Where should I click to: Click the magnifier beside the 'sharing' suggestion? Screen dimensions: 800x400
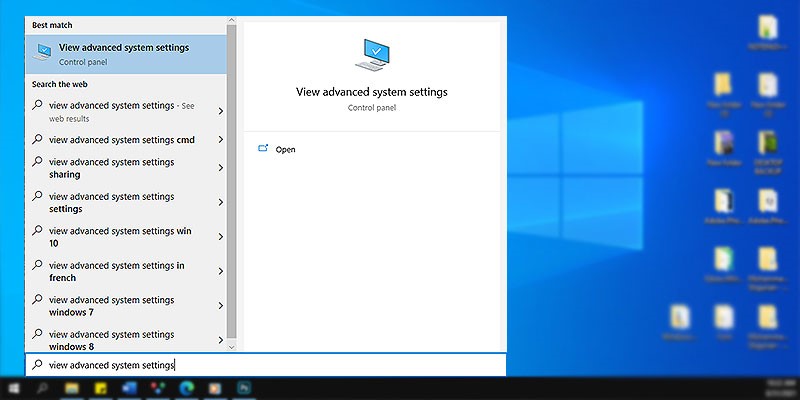coord(37,161)
